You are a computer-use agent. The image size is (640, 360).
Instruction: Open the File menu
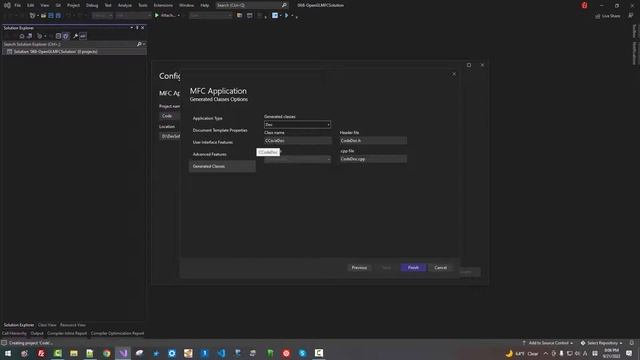pyautogui.click(x=17, y=5)
